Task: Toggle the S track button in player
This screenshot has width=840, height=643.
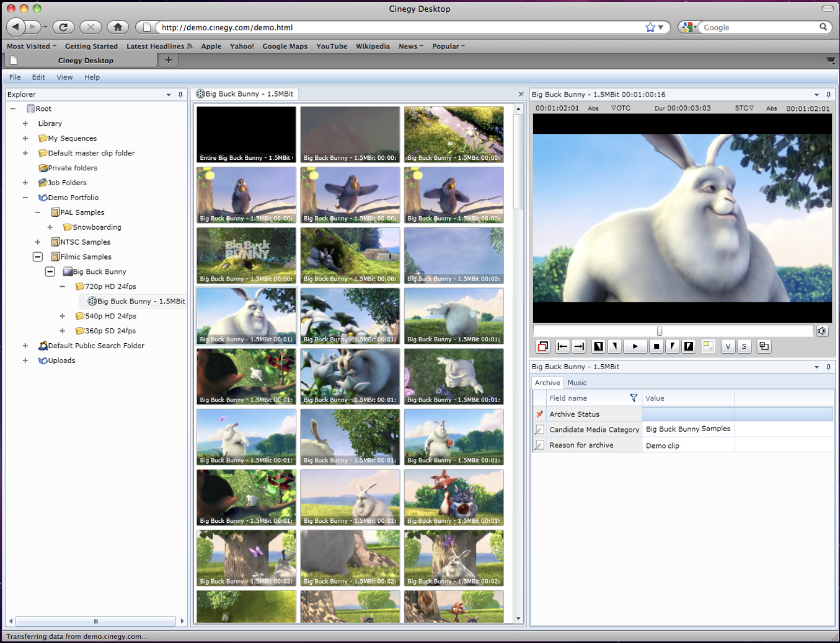Action: coord(745,346)
